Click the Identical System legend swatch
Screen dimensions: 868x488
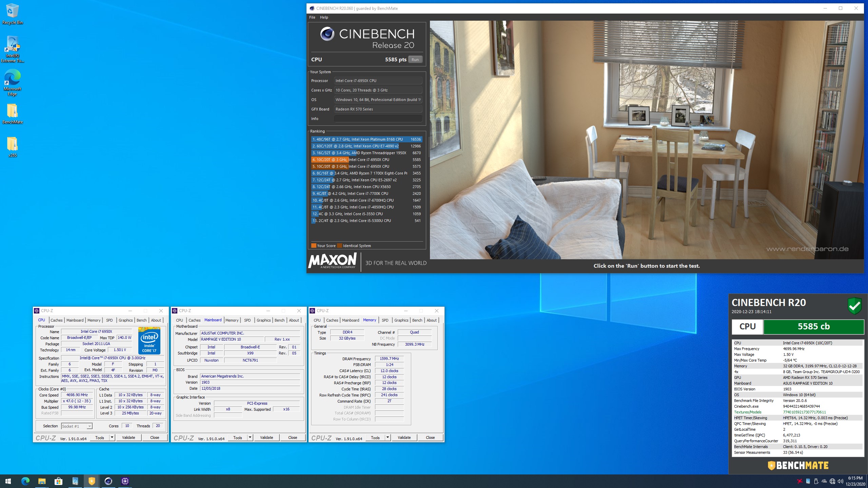click(339, 246)
